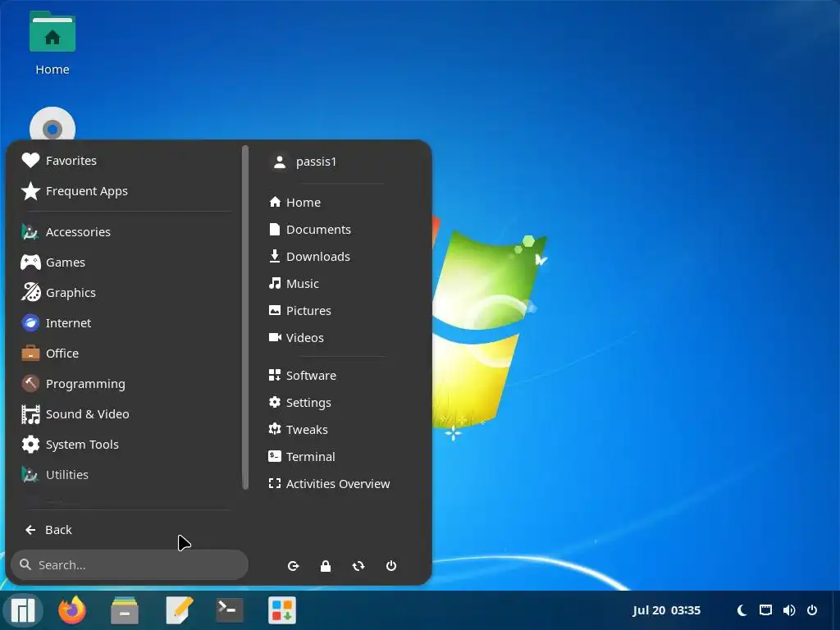Click the menu category scrollbar
This screenshot has height=630, width=840.
click(x=245, y=317)
